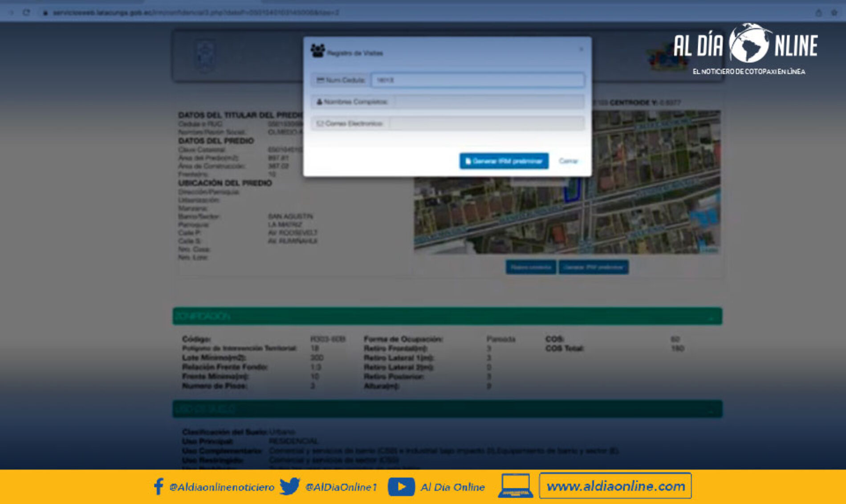
Task: Click the Generar IRM preliminar button
Action: pyautogui.click(x=504, y=161)
